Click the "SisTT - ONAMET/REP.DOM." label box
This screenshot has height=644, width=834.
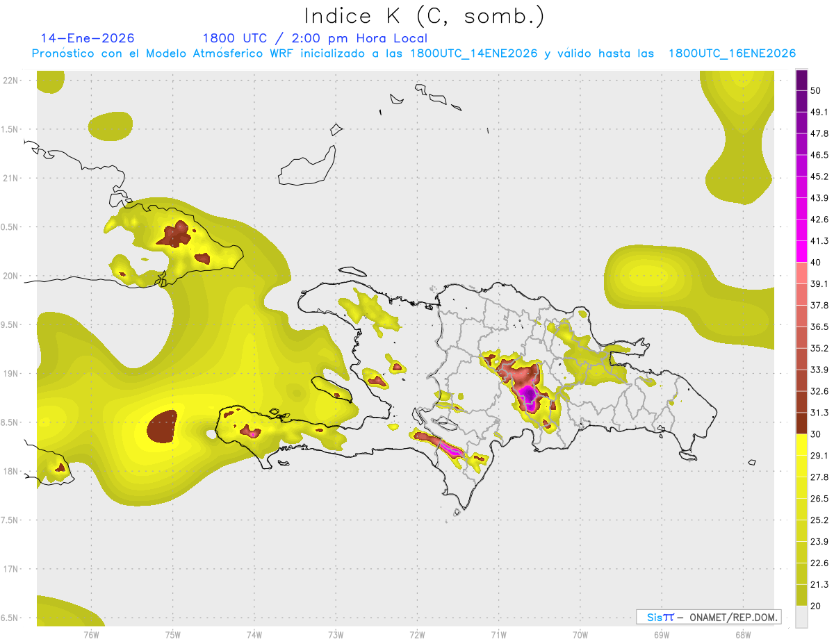coord(709,617)
